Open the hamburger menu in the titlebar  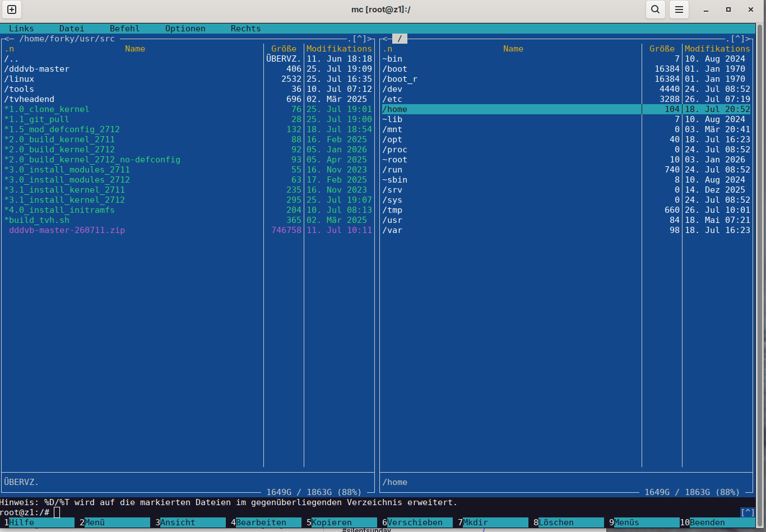pyautogui.click(x=679, y=10)
